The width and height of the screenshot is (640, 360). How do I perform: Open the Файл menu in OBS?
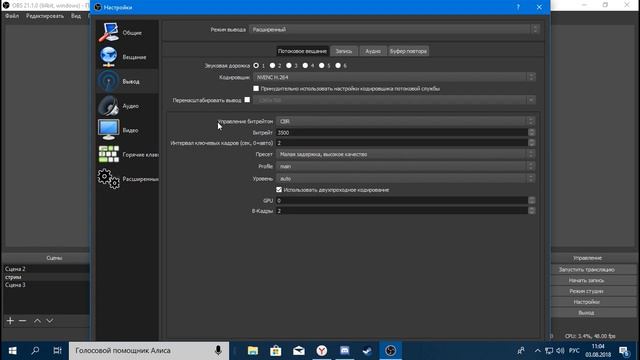coord(12,16)
